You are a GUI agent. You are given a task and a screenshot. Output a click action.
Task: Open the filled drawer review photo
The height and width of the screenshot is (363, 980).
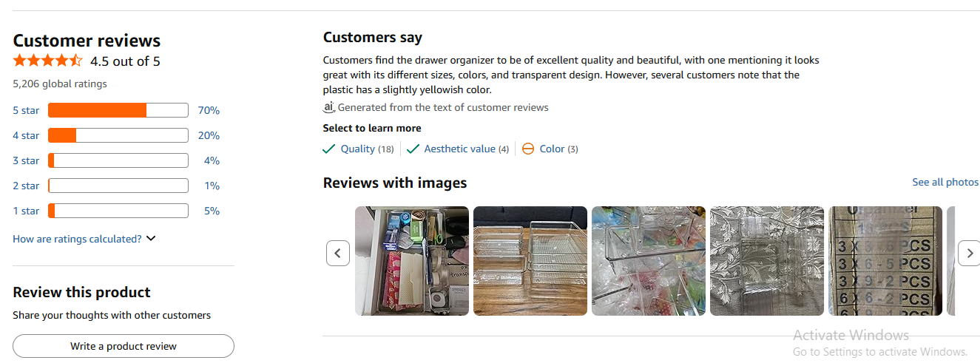point(412,261)
